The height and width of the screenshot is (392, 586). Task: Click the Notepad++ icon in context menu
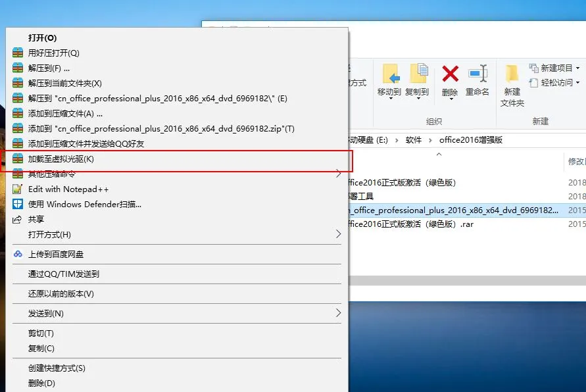click(x=18, y=189)
